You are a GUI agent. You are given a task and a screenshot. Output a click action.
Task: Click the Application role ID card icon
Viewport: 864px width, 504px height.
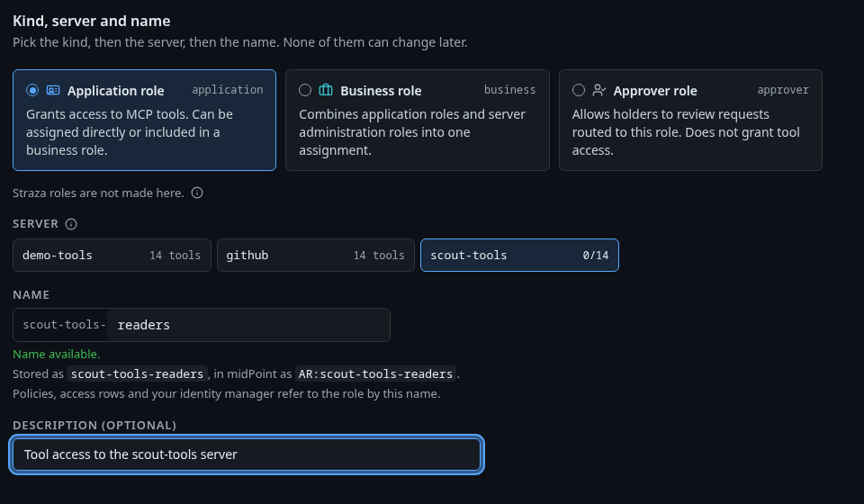[53, 90]
